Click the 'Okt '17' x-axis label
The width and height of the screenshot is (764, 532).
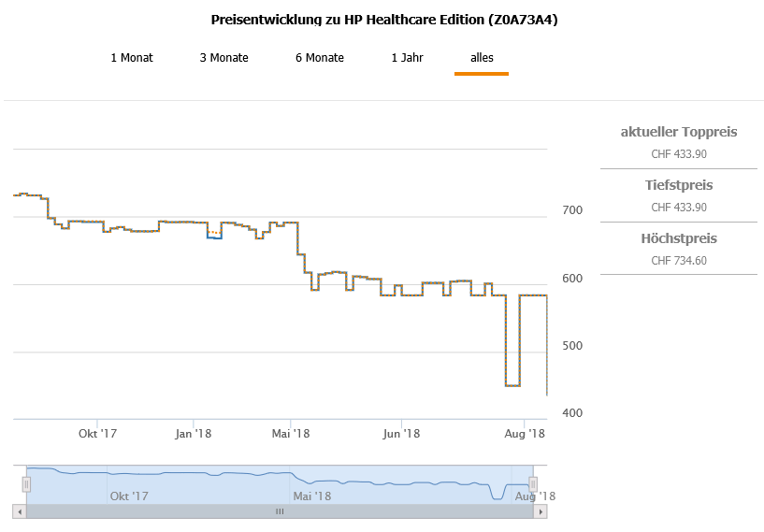[x=97, y=434]
